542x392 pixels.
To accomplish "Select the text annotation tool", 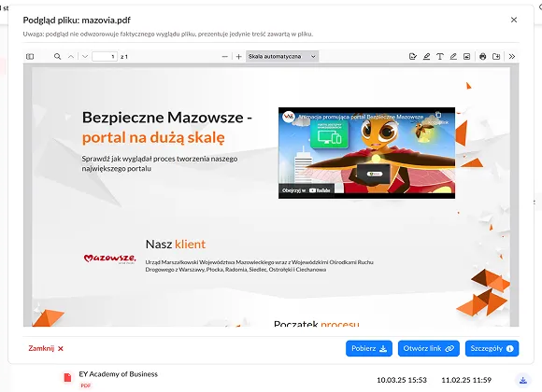I will click(440, 56).
